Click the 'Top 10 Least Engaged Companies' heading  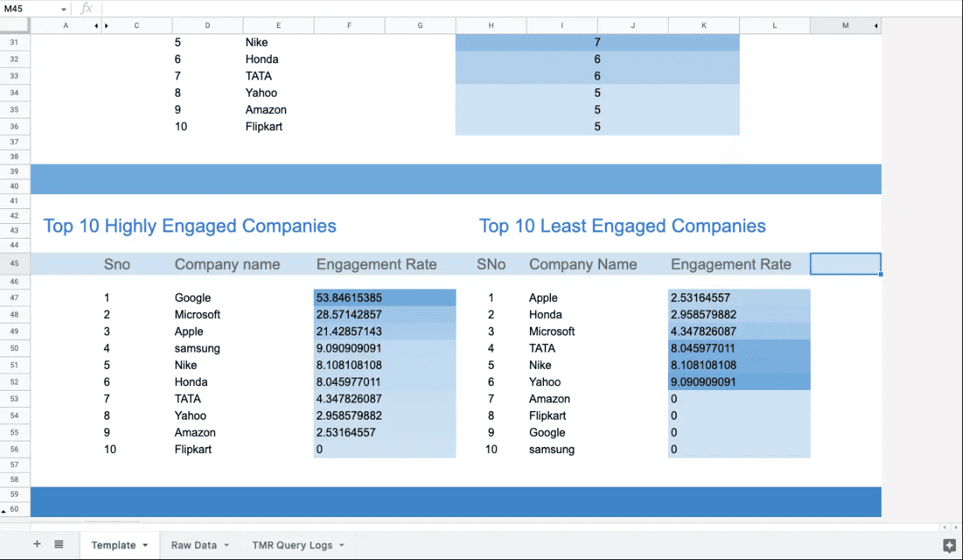[622, 226]
